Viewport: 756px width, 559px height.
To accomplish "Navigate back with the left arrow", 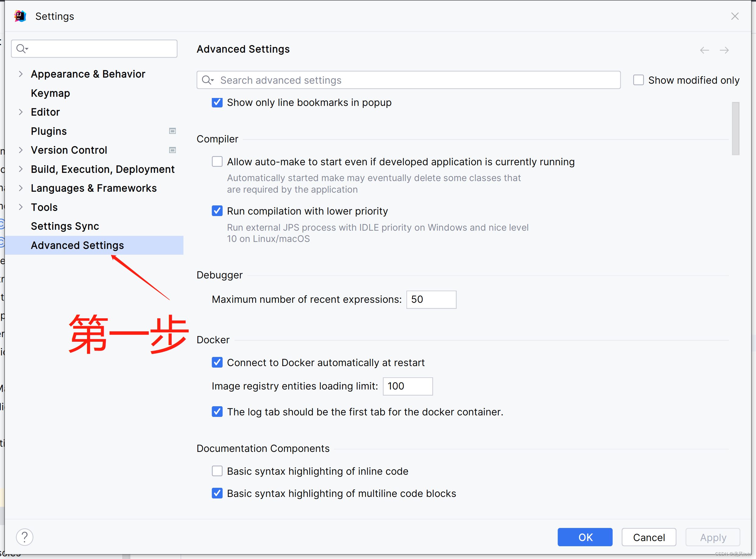I will pyautogui.click(x=705, y=50).
